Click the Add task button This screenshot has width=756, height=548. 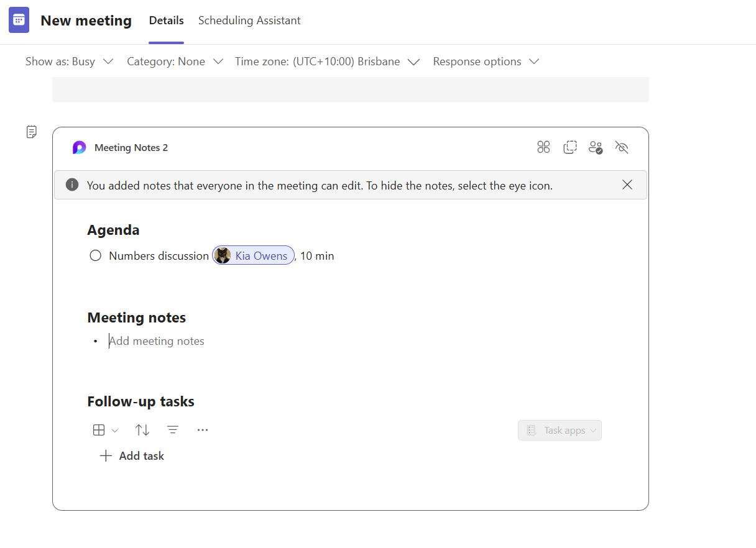[132, 455]
